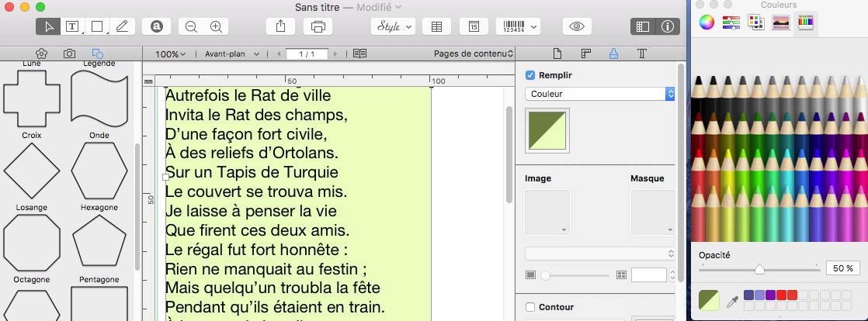Enable the Contour checkbox
Viewport: 868px width, 321px height.
pyautogui.click(x=531, y=306)
